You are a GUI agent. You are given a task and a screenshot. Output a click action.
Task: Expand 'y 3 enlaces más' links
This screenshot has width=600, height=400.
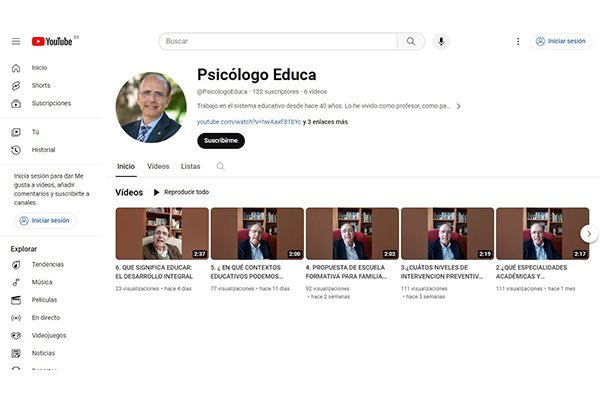point(325,122)
